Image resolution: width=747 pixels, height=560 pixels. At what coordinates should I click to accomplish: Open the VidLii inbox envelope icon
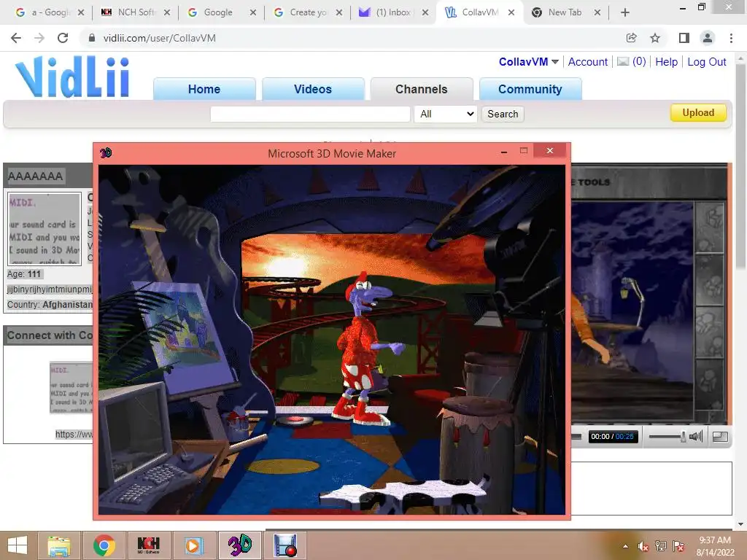pos(623,61)
